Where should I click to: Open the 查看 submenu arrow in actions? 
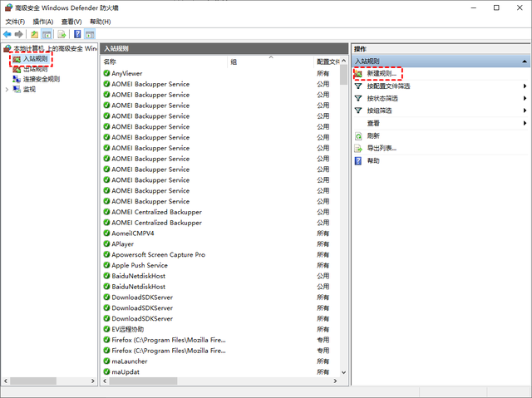[x=525, y=123]
